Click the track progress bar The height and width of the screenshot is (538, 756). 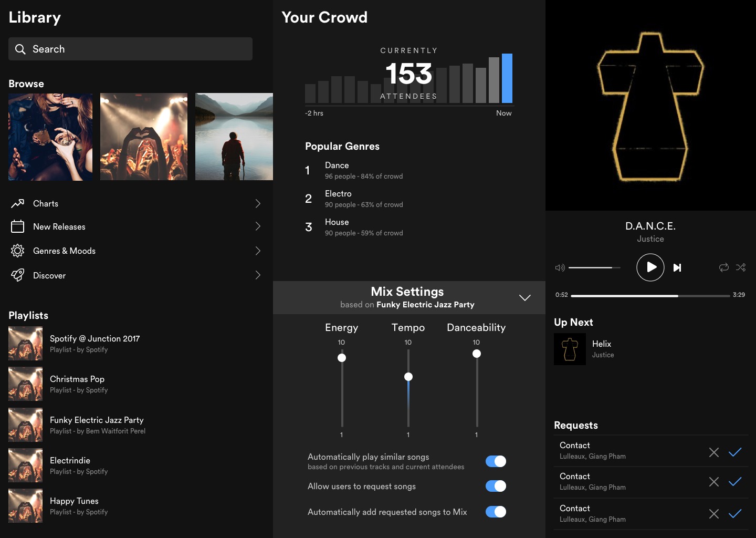(650, 296)
